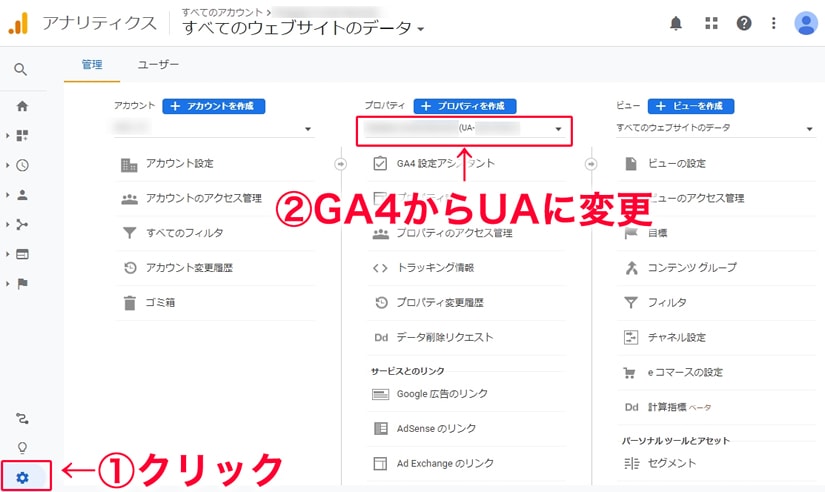The width and height of the screenshot is (825, 492).
Task: Open Customization dashboards sidebar icon
Action: pyautogui.click(x=22, y=135)
